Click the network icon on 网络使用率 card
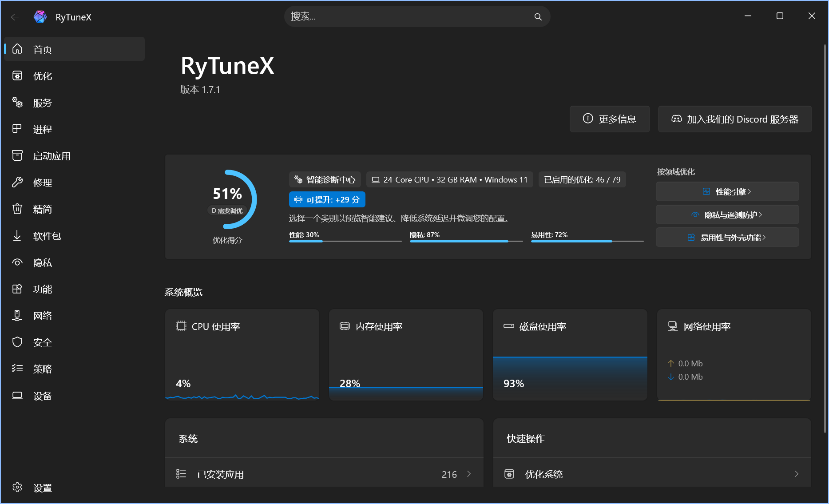Screen dimensions: 829x504 point(673,326)
